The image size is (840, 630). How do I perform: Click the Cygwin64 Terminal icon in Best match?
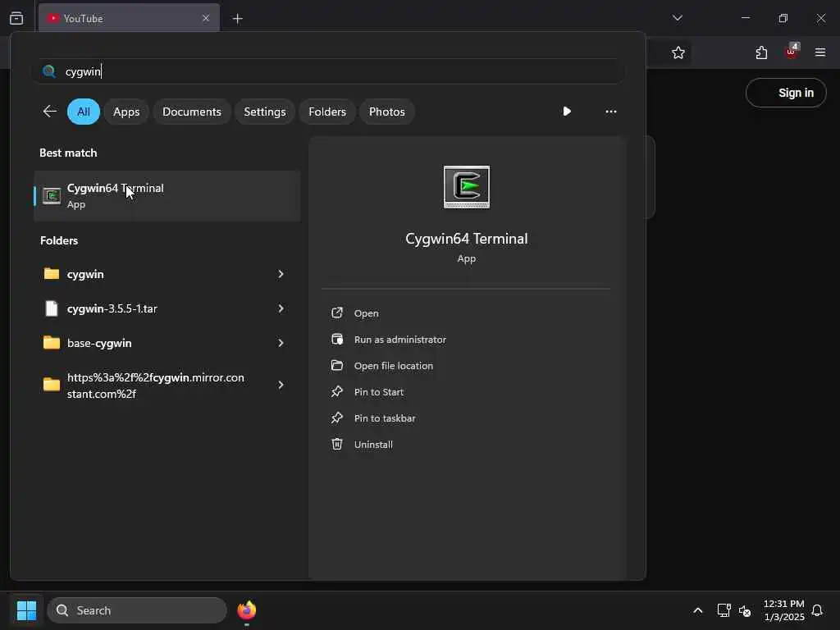(52, 196)
